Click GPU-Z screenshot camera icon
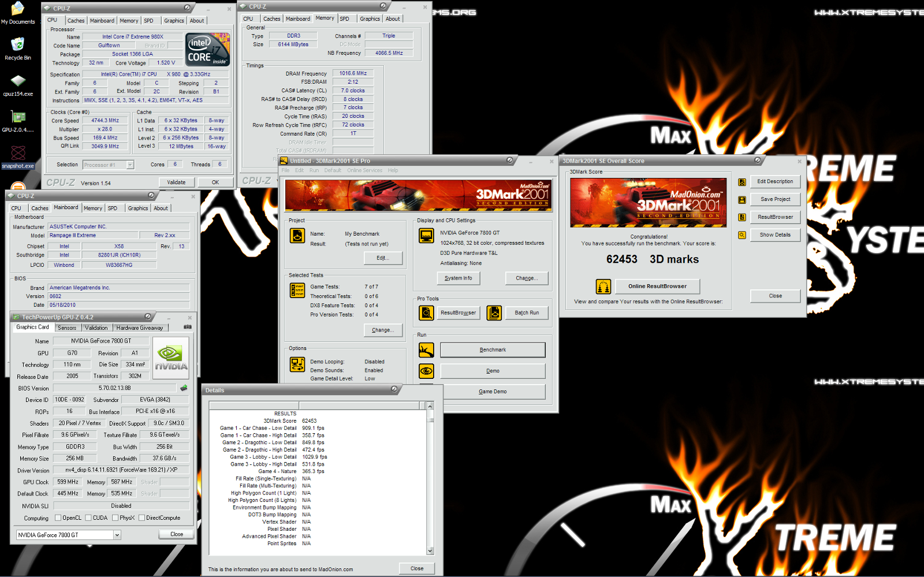The width and height of the screenshot is (924, 577). coord(188,327)
